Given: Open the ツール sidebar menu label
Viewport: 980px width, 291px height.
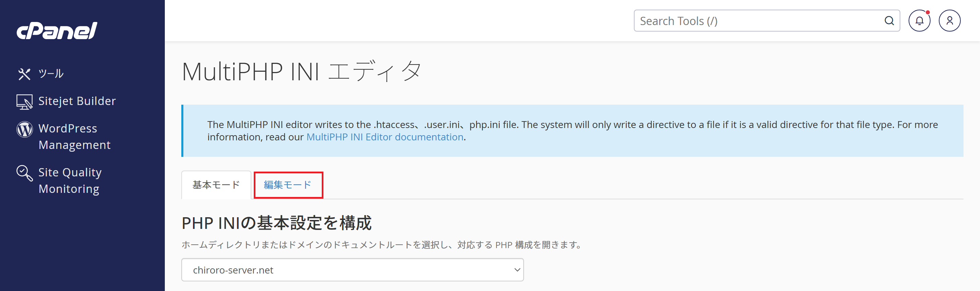Looking at the screenshot, I should click(x=51, y=73).
